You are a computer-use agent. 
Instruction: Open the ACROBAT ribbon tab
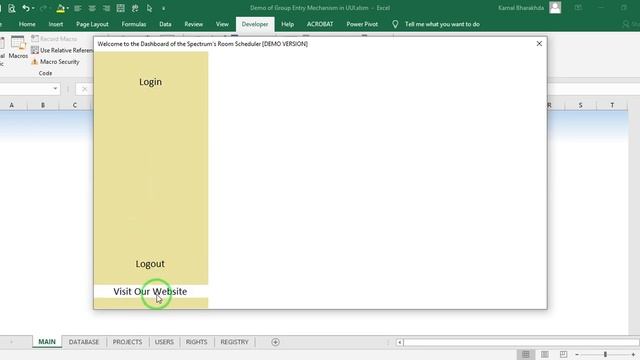pos(320,24)
